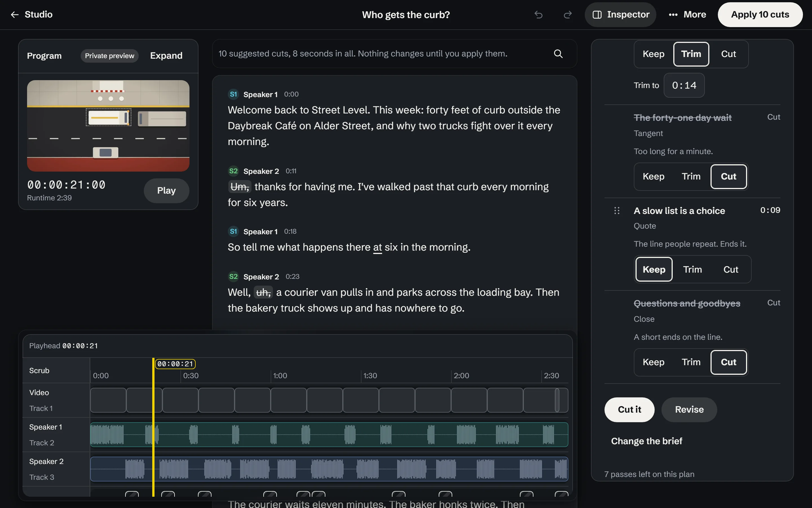Click the S2 badge at timestamp 0:23
Viewport: 812px width, 508px height.
233,277
